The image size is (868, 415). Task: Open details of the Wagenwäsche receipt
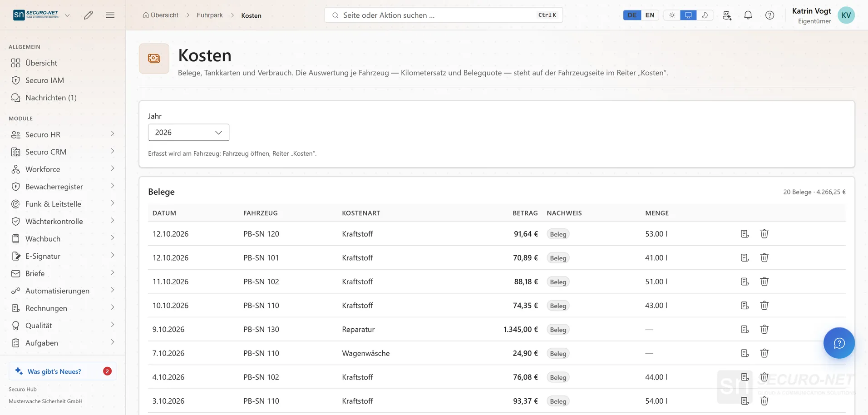pos(745,353)
